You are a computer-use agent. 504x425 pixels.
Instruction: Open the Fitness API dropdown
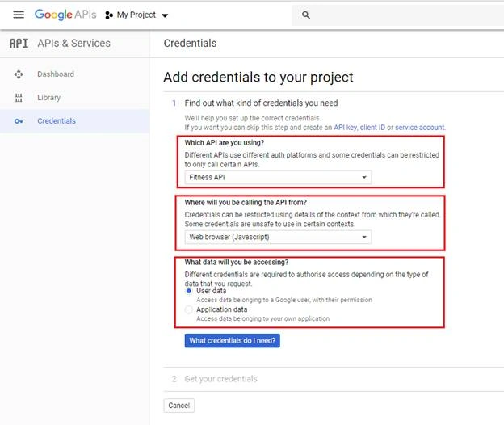[278, 178]
